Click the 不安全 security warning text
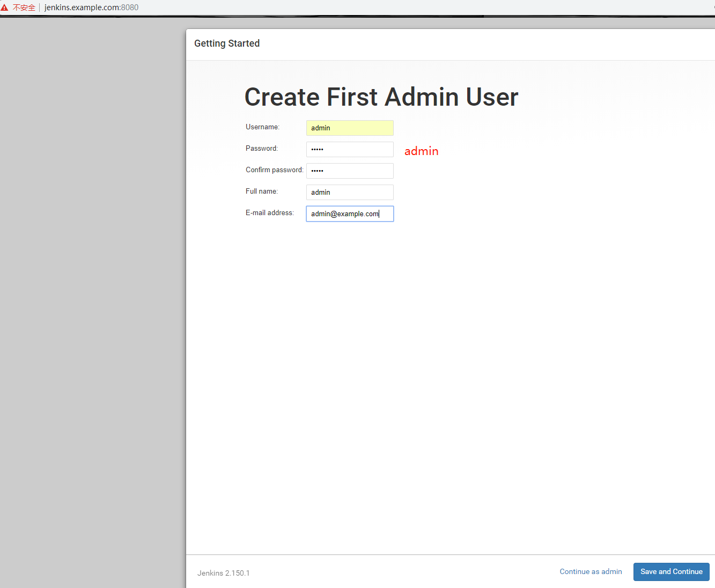 [24, 8]
